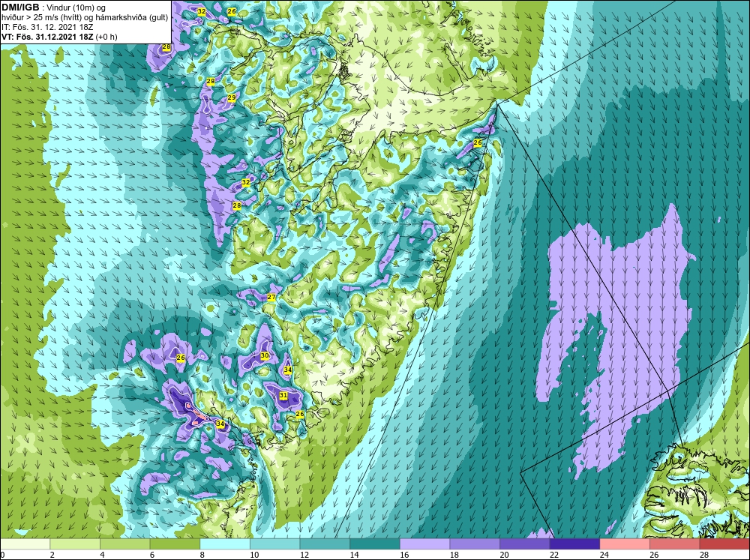The height and width of the screenshot is (560, 750).
Task: Pick the red legend swatch above 28 m/s
Action: point(724,544)
